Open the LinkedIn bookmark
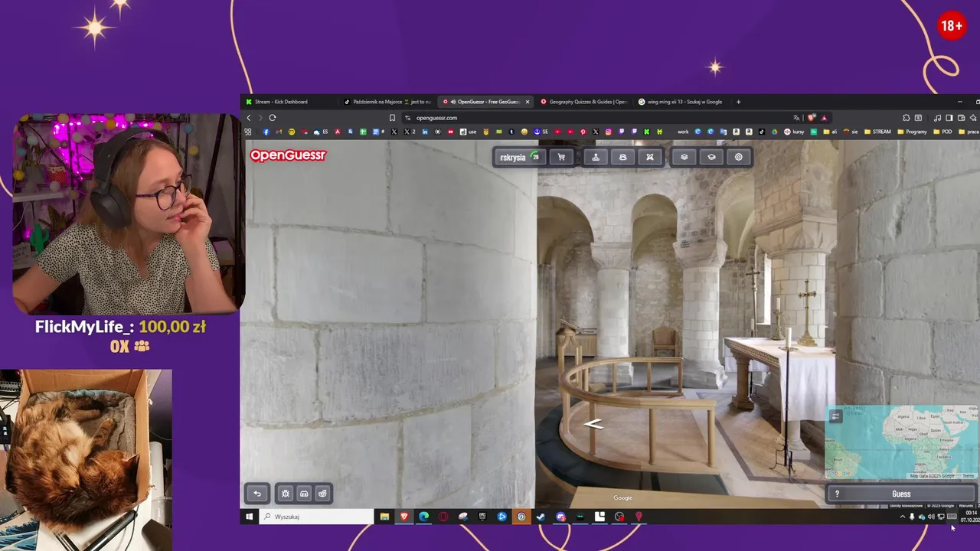The image size is (980, 551). 425,132
